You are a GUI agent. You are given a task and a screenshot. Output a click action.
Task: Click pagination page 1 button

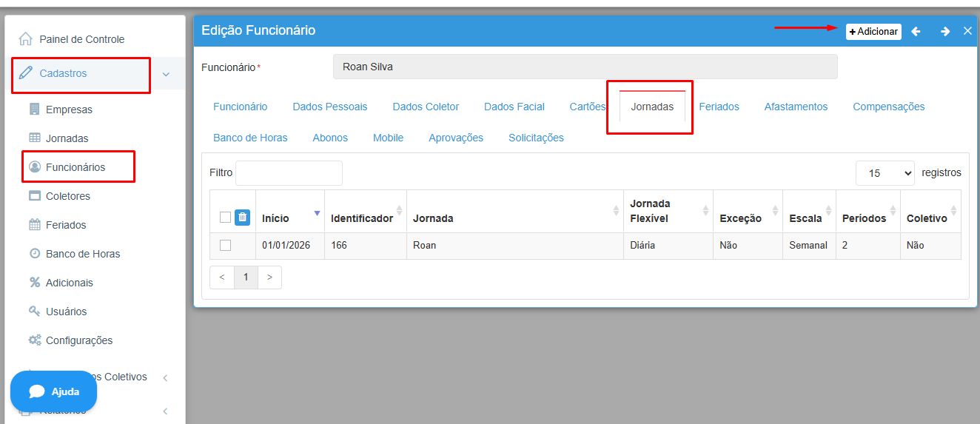[246, 277]
